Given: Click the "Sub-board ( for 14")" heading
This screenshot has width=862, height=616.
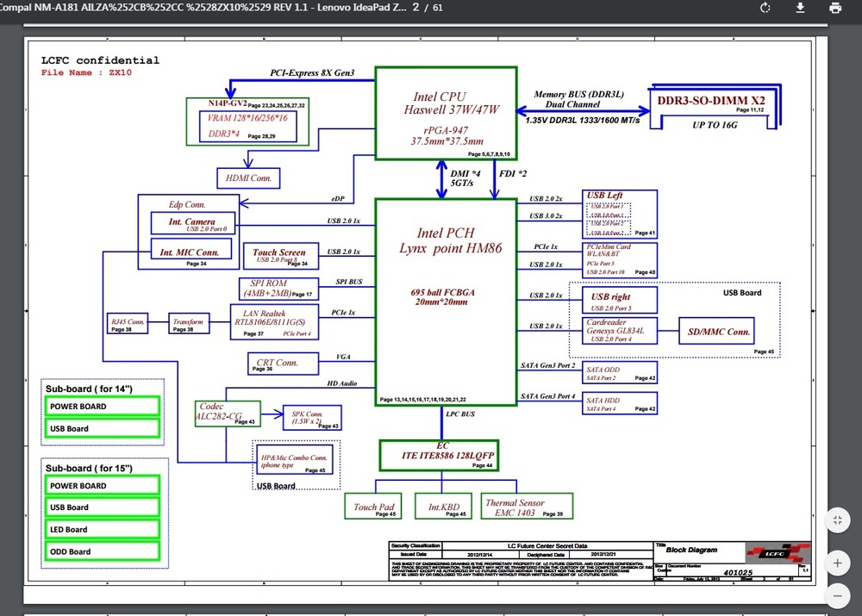Looking at the screenshot, I should (x=89, y=389).
